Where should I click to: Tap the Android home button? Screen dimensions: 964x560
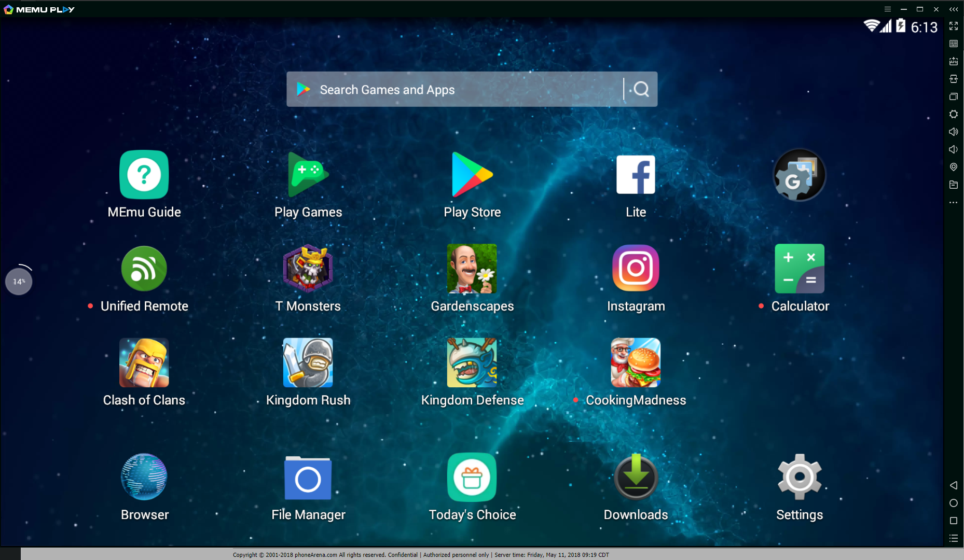tap(954, 503)
